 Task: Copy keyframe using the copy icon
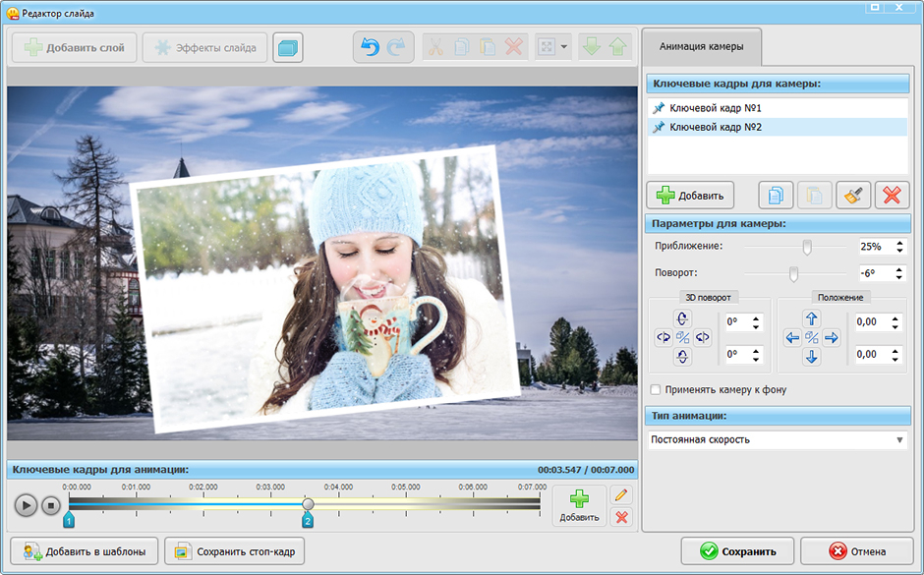(x=776, y=195)
